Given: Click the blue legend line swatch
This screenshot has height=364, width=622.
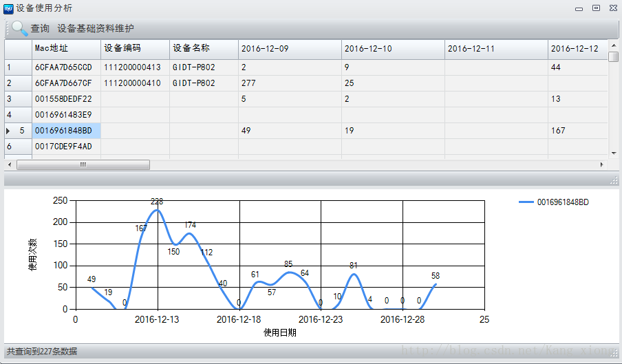Looking at the screenshot, I should point(526,202).
